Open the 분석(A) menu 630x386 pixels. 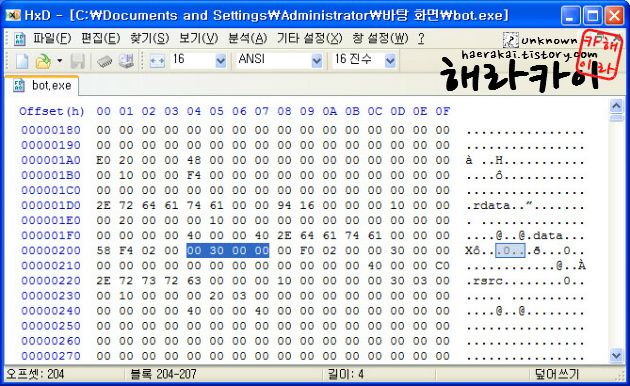click(248, 39)
